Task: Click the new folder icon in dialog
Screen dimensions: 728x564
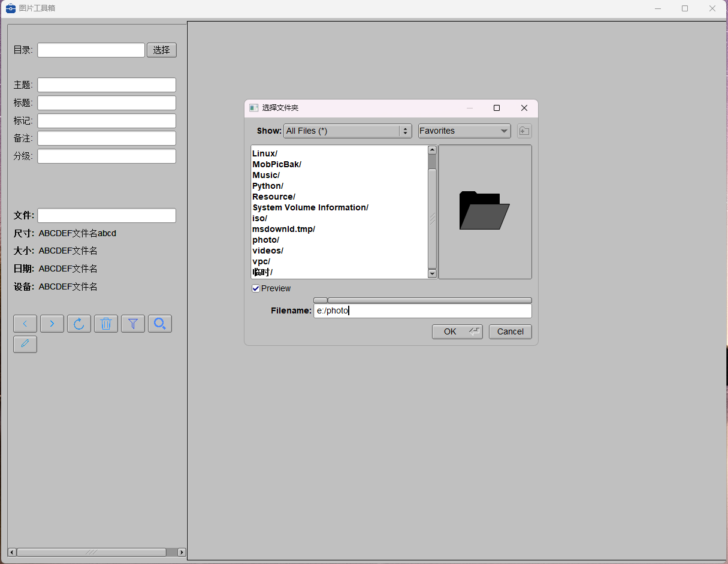Action: [524, 131]
